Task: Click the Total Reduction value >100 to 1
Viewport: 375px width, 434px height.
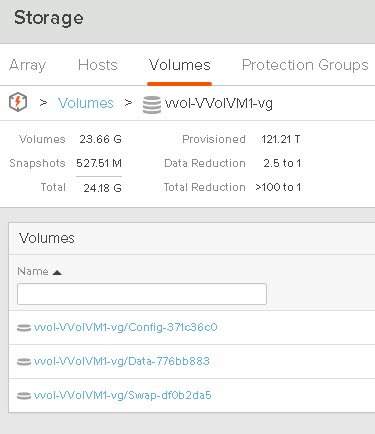Action: click(x=278, y=187)
